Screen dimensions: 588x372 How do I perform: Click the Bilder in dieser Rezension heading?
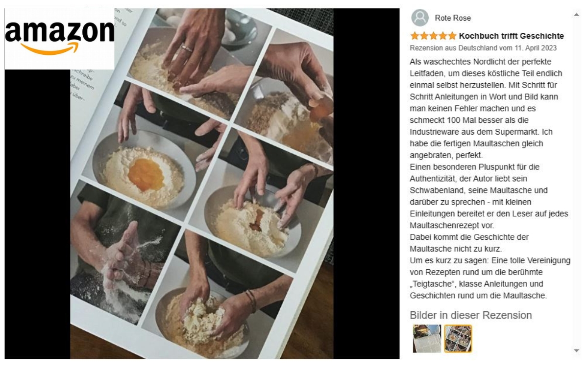[x=470, y=315]
